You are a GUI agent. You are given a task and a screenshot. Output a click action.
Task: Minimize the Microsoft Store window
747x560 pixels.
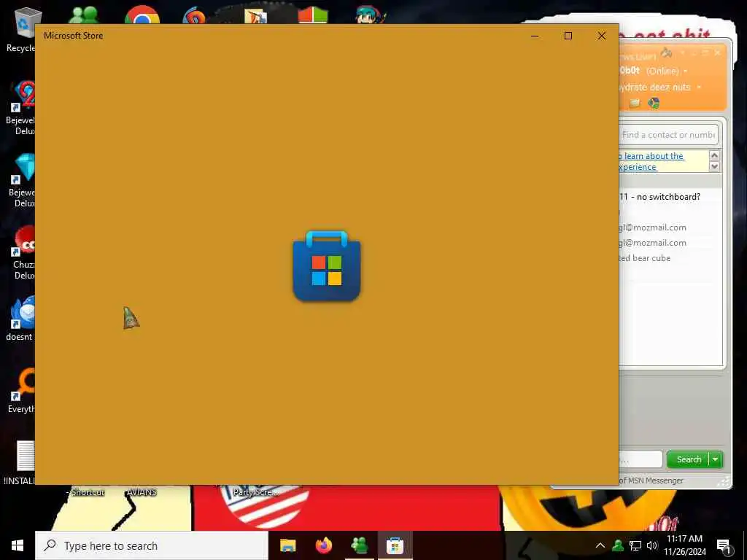[535, 36]
